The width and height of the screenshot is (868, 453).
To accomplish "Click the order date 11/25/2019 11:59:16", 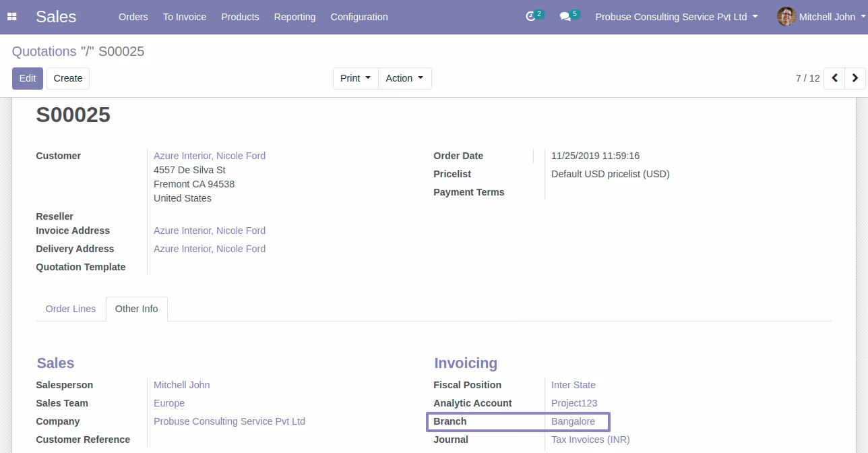I will pos(596,156).
